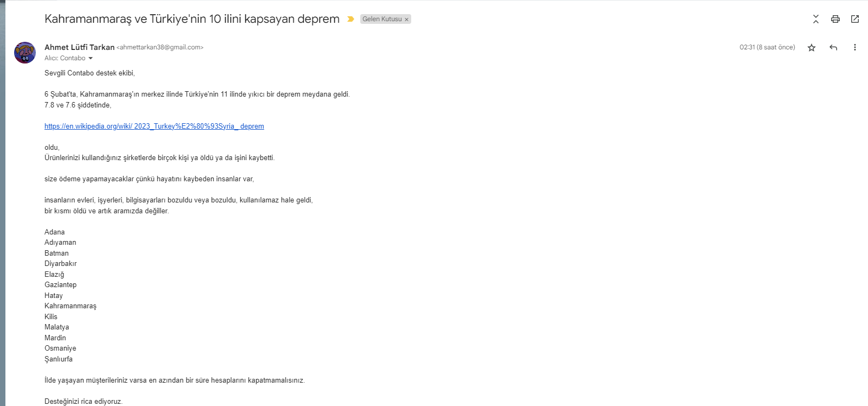This screenshot has width=868, height=406.
Task: Click the sender's profile avatar
Action: 25,53
